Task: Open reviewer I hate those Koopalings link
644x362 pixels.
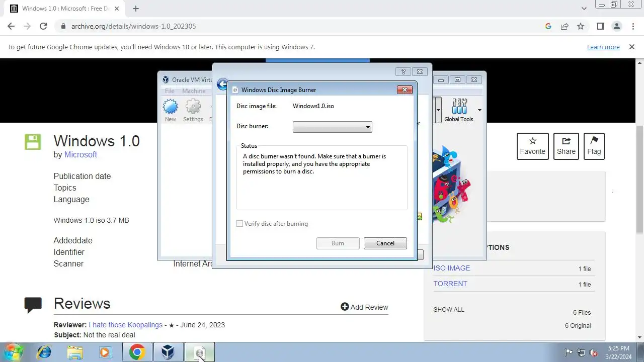Action: pos(126,325)
